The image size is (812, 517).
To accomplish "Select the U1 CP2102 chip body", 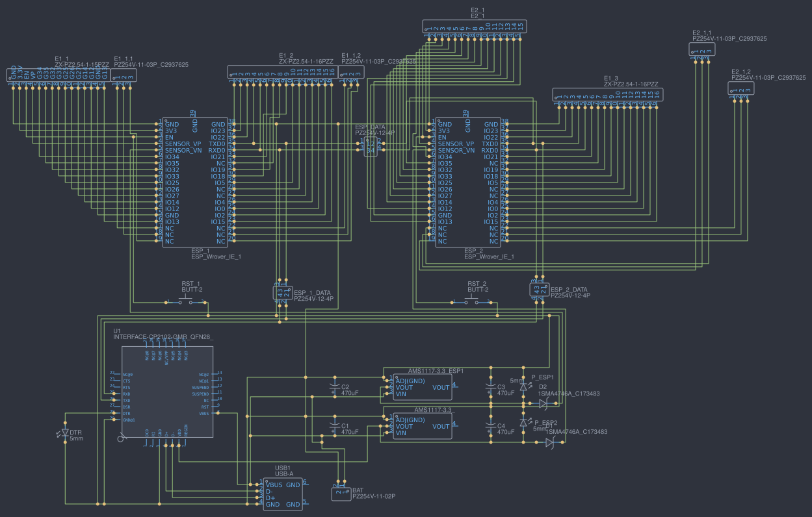I will (167, 392).
